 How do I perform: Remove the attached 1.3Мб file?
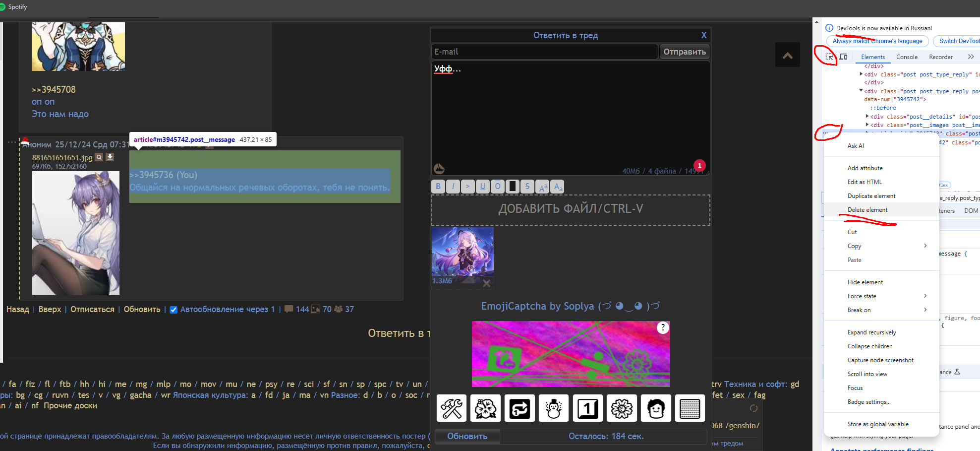coord(487,283)
